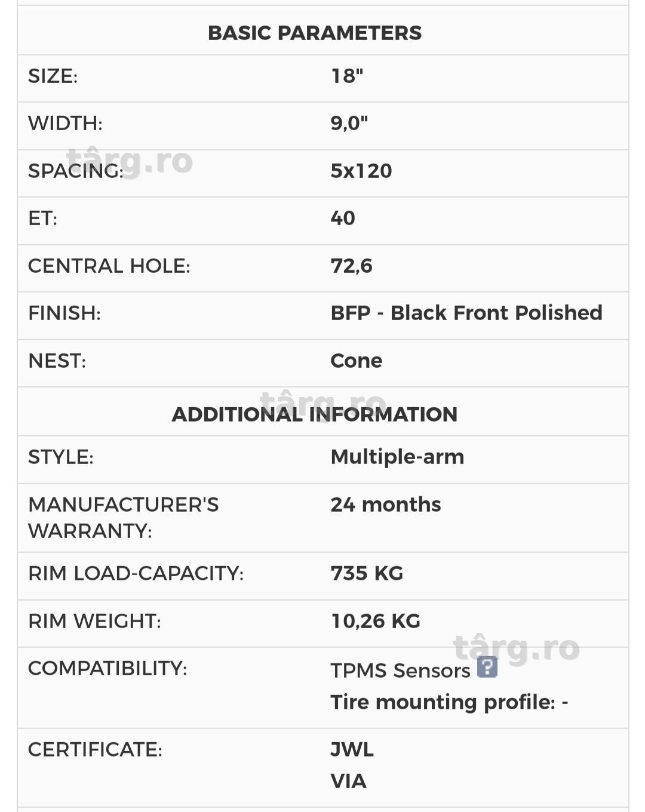Click the 5x120 spacing value

click(361, 171)
